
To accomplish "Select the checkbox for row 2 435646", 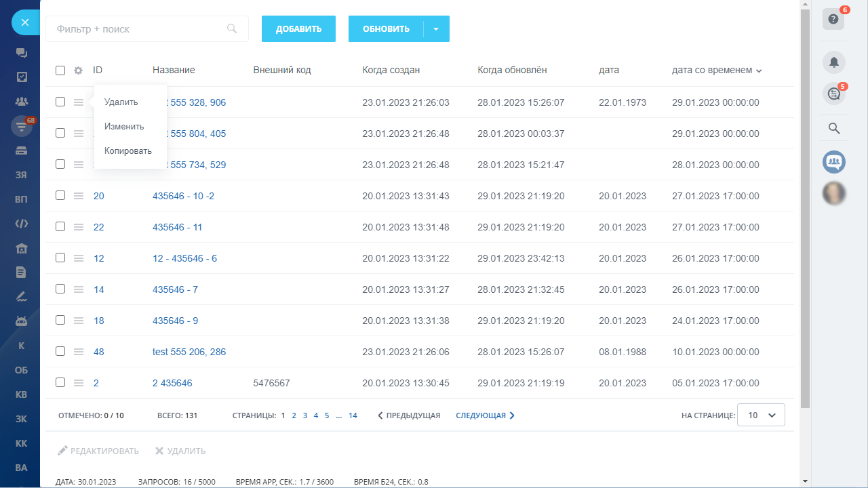I will tap(60, 382).
